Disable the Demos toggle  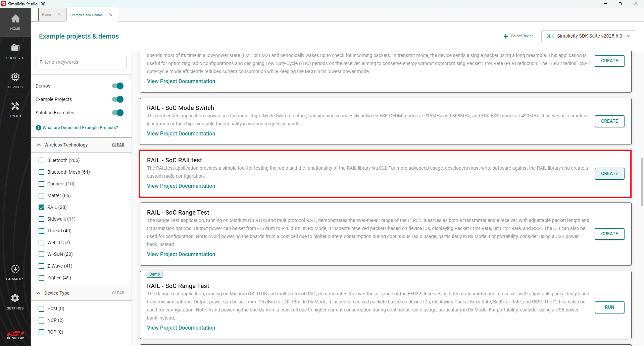[118, 86]
